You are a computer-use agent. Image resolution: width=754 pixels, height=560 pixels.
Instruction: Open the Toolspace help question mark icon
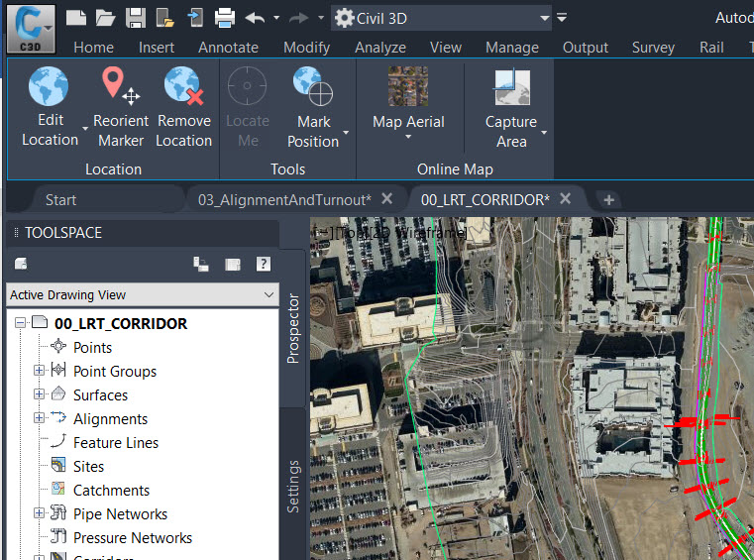coord(264,265)
